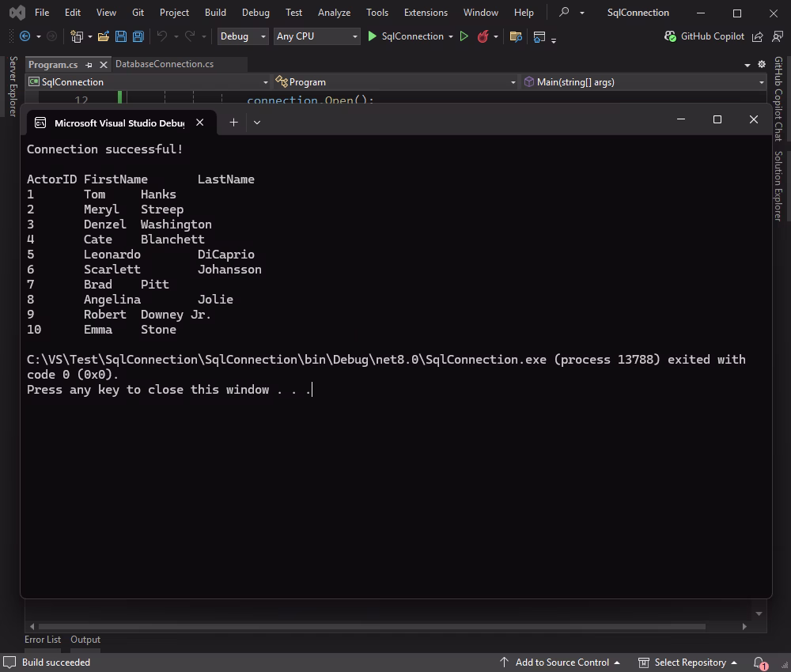Click the New Project toolbar icon

pyautogui.click(x=78, y=36)
